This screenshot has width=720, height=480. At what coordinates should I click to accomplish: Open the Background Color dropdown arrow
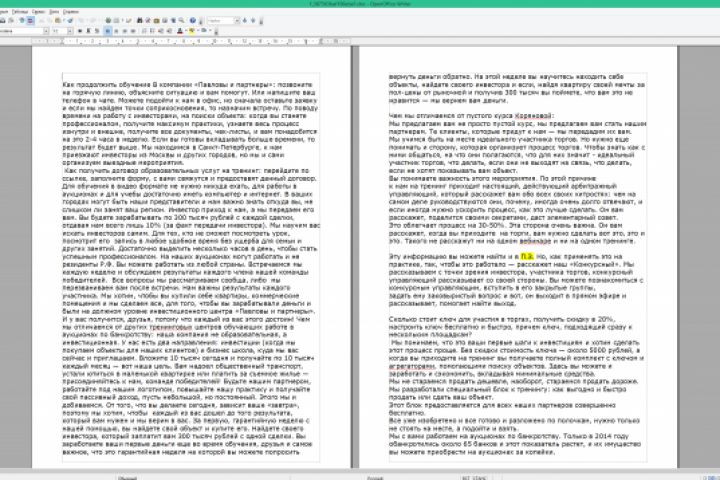coord(210,31)
